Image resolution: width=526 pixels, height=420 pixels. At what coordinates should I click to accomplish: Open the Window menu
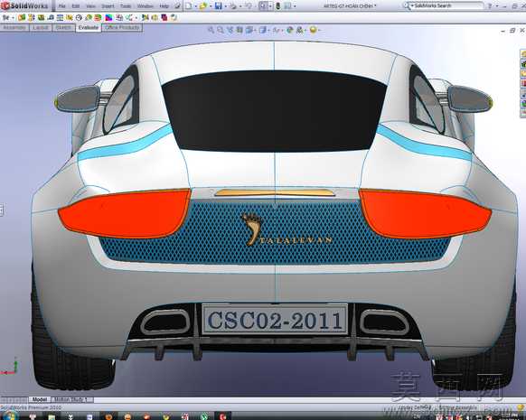[145, 6]
